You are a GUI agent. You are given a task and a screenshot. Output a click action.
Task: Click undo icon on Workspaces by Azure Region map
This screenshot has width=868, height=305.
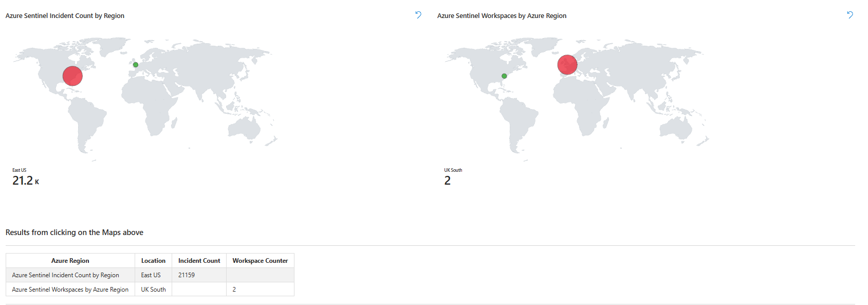pos(850,15)
